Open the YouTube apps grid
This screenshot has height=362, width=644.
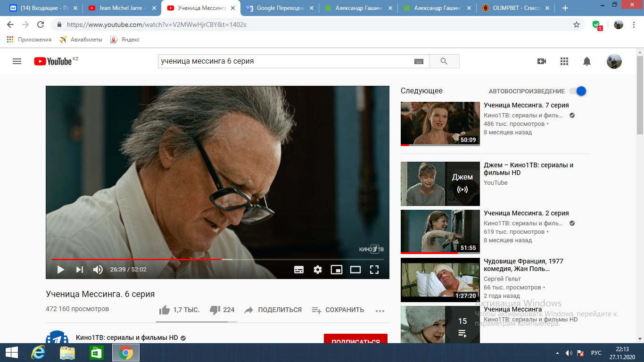(564, 61)
